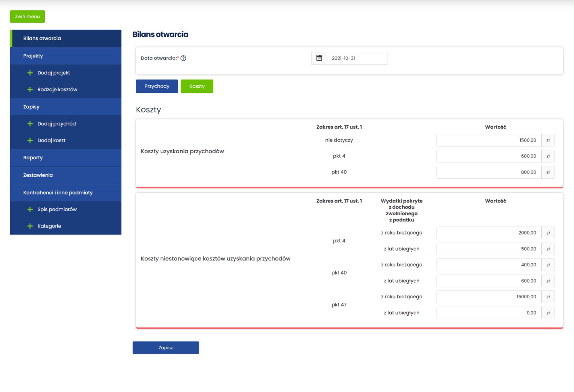Click the date field showing 2021-10-31
This screenshot has width=574, height=392.
point(357,58)
